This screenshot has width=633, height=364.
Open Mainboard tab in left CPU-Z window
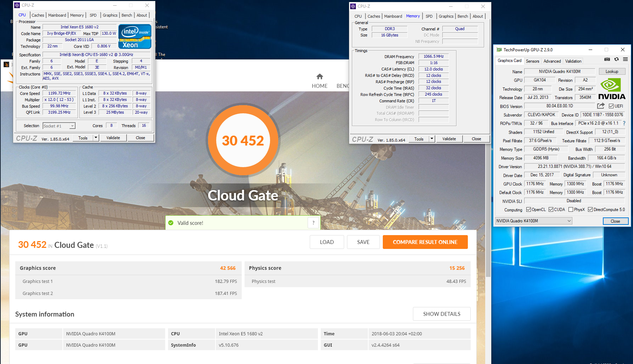coord(57,15)
